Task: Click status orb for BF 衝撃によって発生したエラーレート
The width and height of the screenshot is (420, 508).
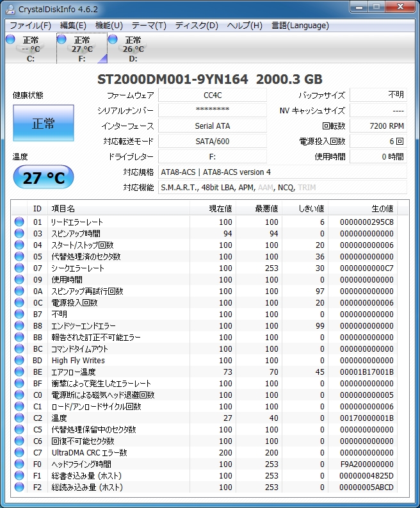Action: [x=19, y=383]
